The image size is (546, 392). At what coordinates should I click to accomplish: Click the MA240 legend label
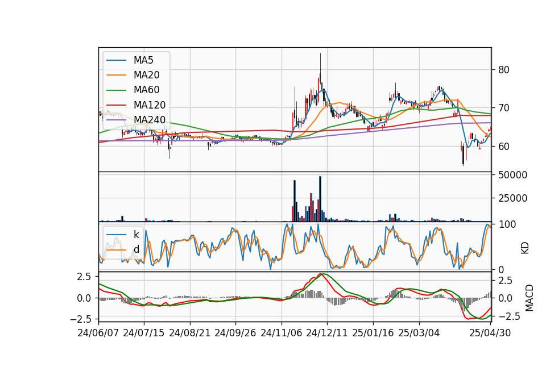click(150, 120)
